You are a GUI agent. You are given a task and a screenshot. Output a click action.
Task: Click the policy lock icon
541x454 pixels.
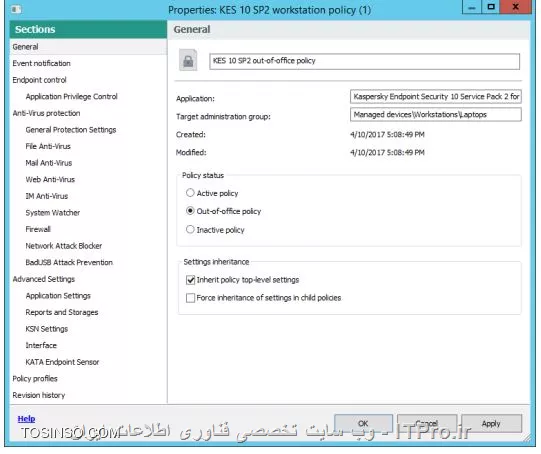(x=188, y=60)
